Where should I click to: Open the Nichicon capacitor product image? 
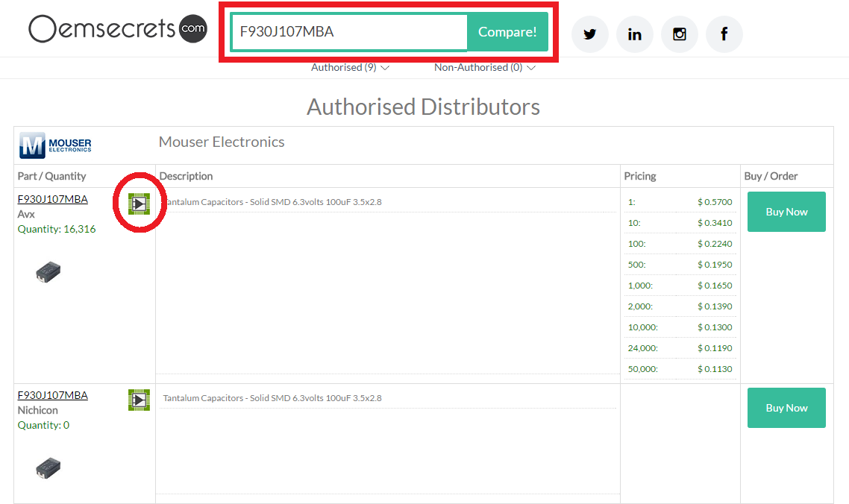tap(48, 467)
